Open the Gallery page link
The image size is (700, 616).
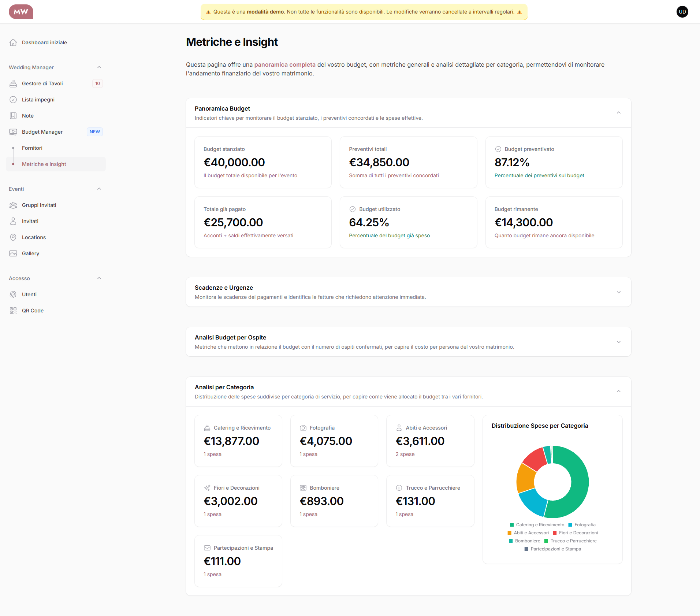(x=30, y=253)
